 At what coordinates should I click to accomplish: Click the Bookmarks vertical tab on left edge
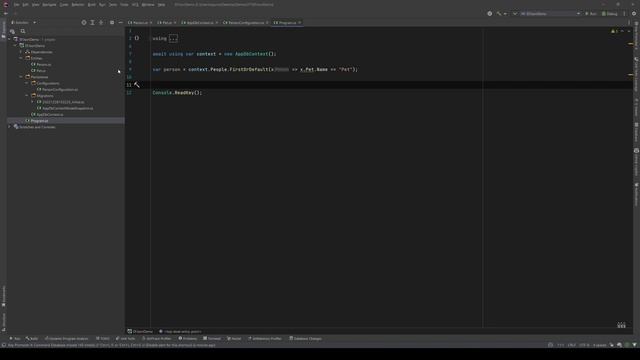(4, 297)
